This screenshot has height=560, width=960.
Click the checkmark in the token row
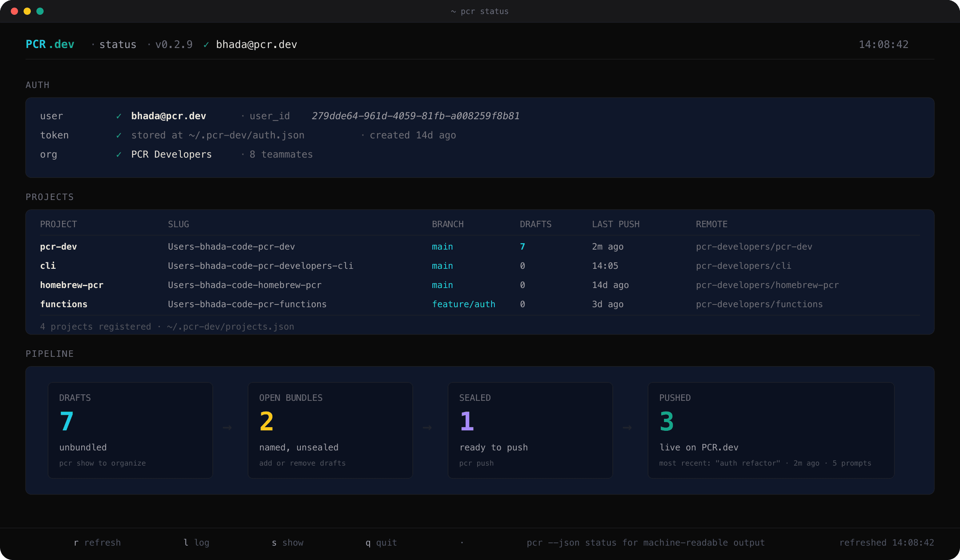click(x=119, y=136)
